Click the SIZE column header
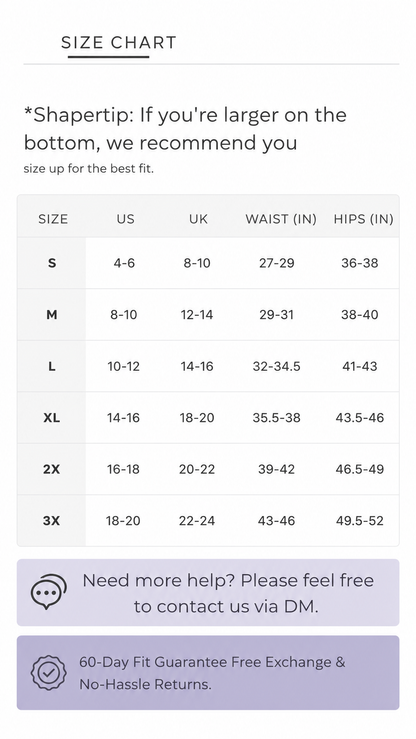416x739 pixels. [x=53, y=219]
